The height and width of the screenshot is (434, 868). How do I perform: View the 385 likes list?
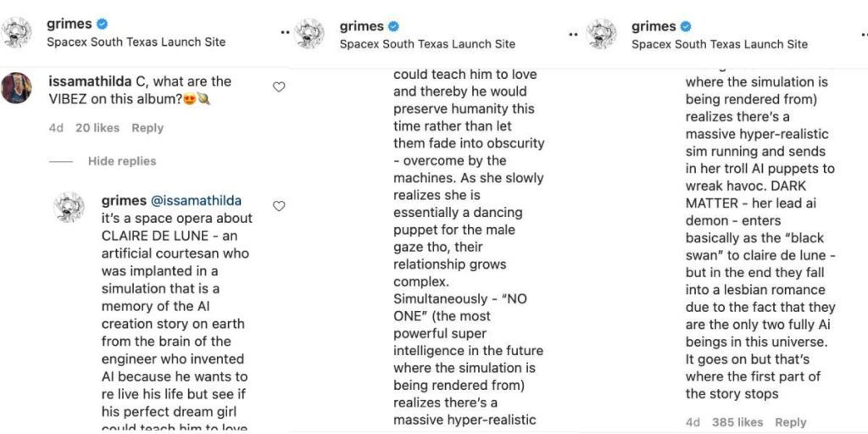[x=737, y=422]
